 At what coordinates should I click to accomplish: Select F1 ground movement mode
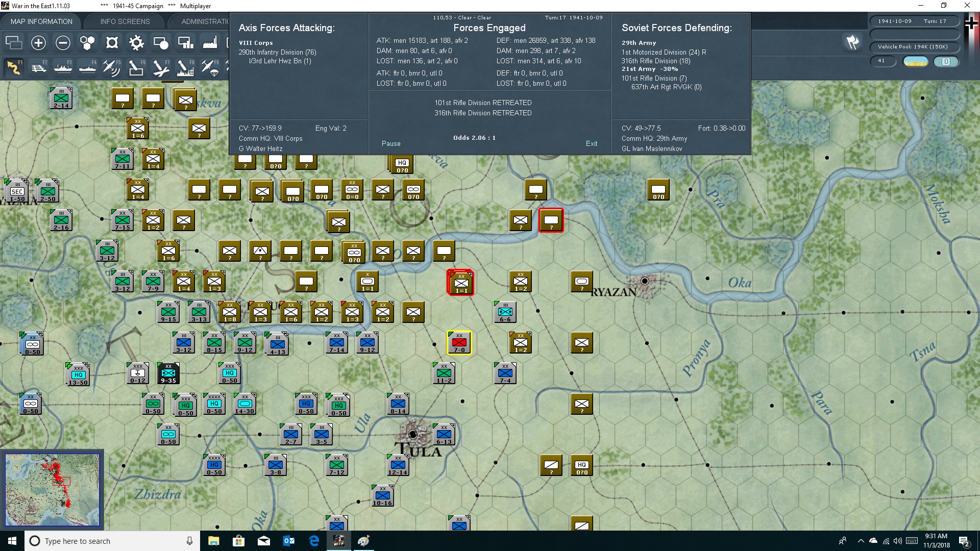(14, 67)
